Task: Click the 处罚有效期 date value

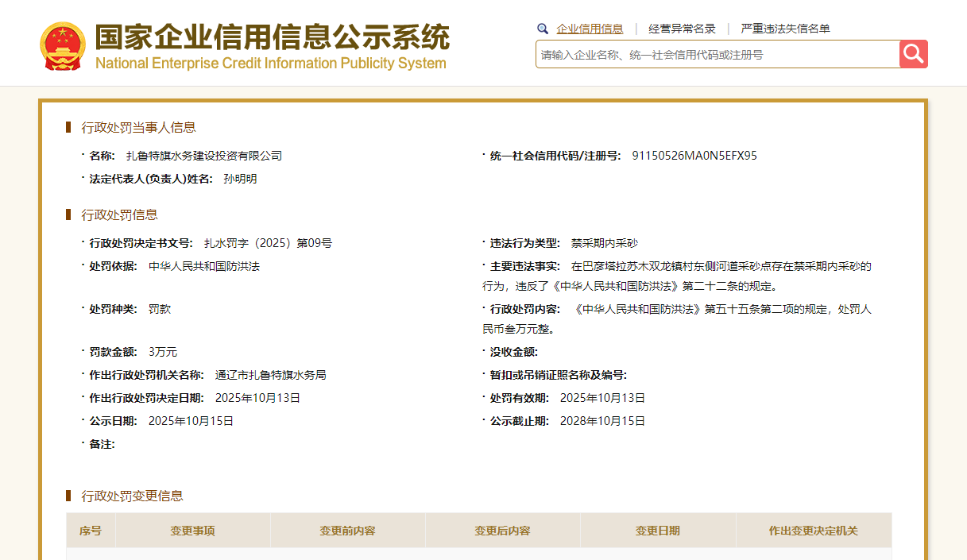Action: click(602, 398)
